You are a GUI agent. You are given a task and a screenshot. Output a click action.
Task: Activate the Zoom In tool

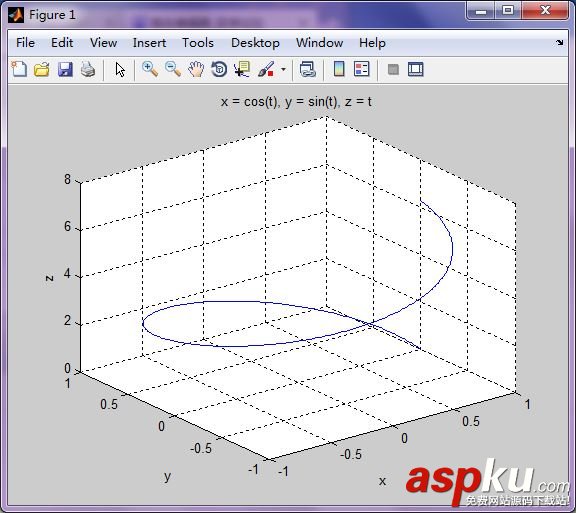(150, 69)
